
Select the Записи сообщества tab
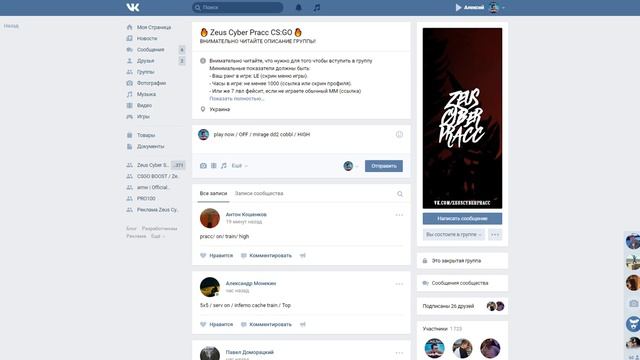[x=259, y=193]
